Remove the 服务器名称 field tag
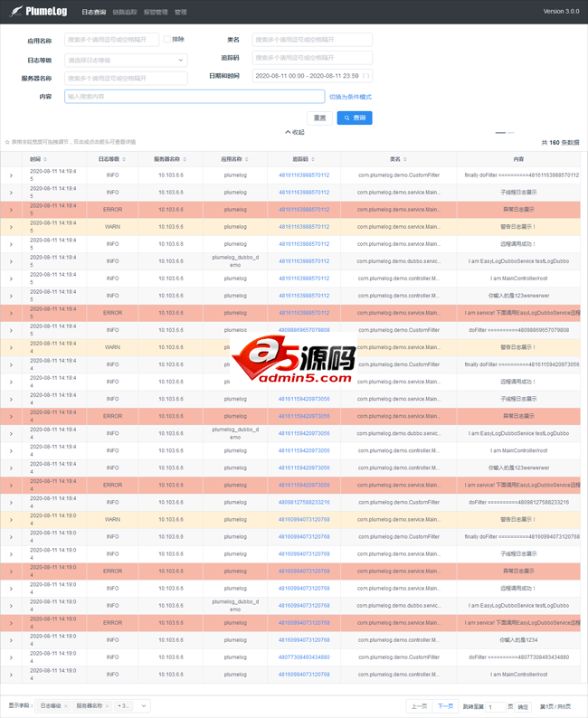 [107, 706]
